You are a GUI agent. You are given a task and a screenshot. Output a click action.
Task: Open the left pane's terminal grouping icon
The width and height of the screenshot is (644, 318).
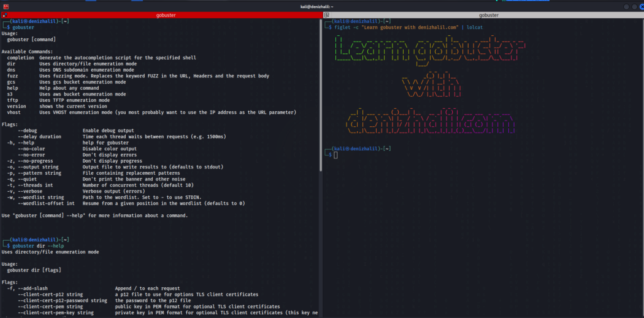point(5,14)
